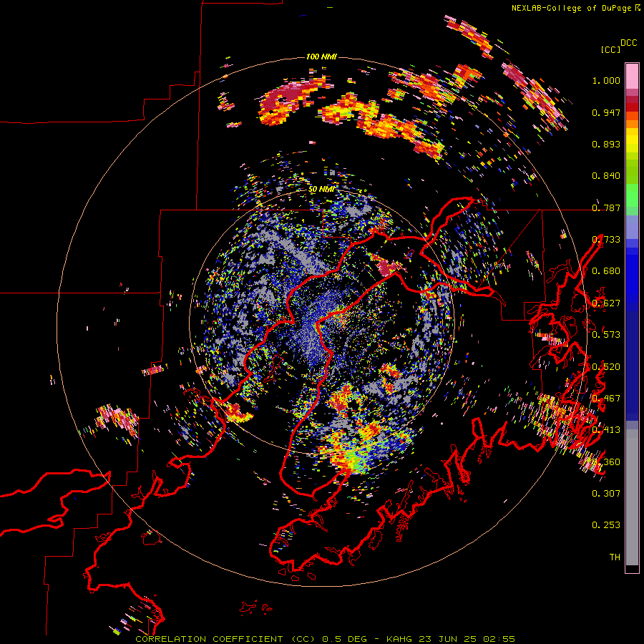Click the 50 NMI range ring label

click(321, 190)
